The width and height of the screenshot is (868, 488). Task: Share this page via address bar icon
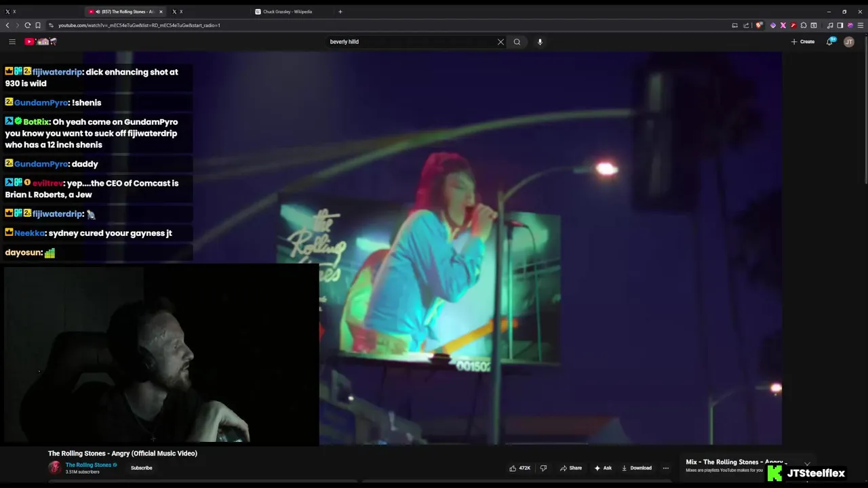coord(747,25)
